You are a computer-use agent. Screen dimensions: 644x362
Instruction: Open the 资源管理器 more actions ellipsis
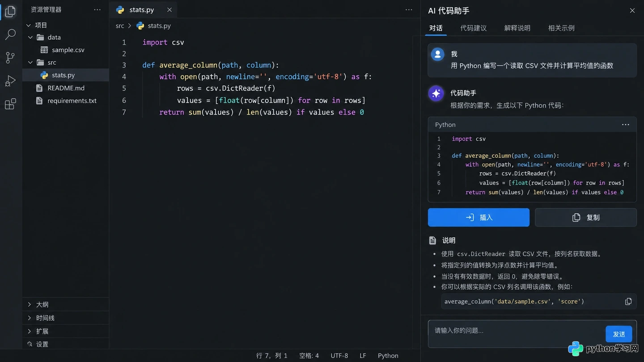coord(97,9)
